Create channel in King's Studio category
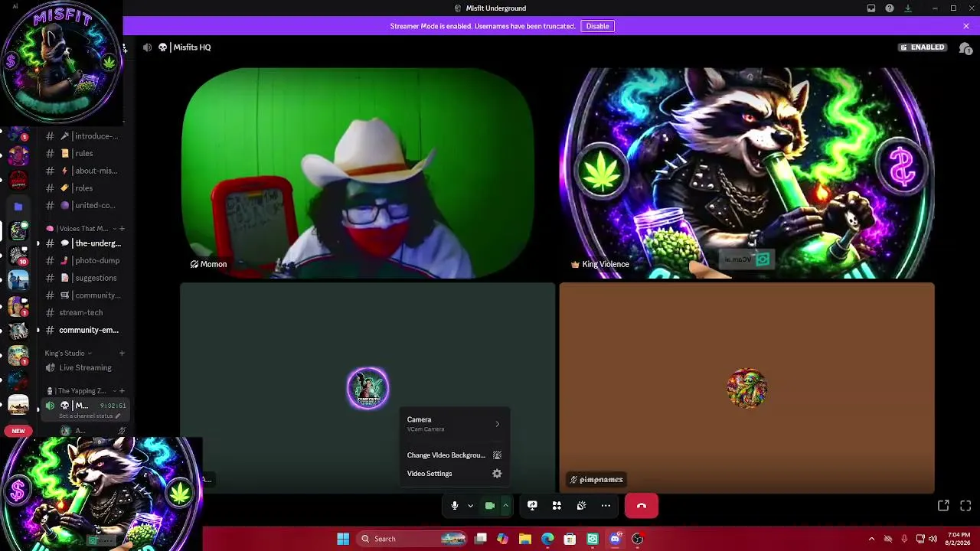 pyautogui.click(x=122, y=354)
